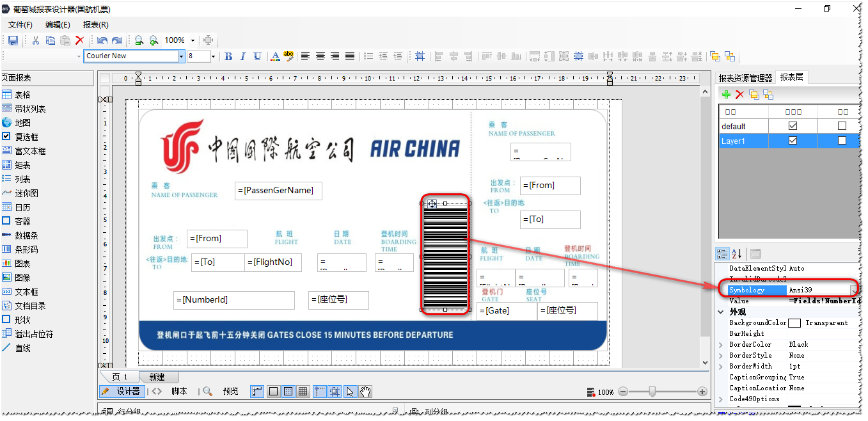The height and width of the screenshot is (421, 868).
Task: Open the 报表(R) menu
Action: point(96,24)
